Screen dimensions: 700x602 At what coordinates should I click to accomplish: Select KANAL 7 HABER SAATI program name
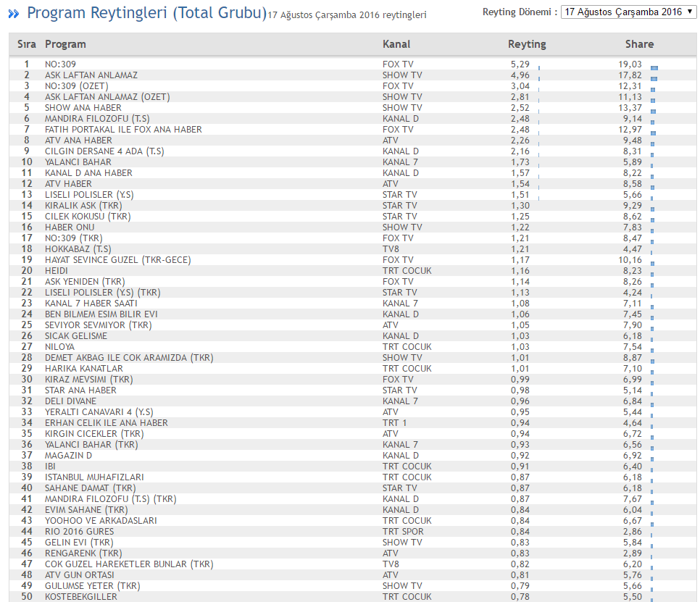(x=91, y=303)
